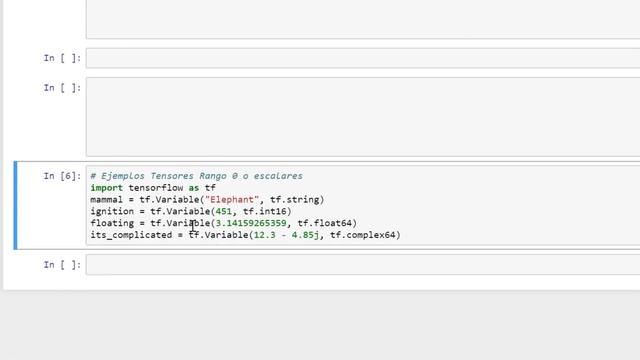Click the In [ ]: prompt below the In [6] cell
The width and height of the screenshot is (640, 360).
click(62, 265)
